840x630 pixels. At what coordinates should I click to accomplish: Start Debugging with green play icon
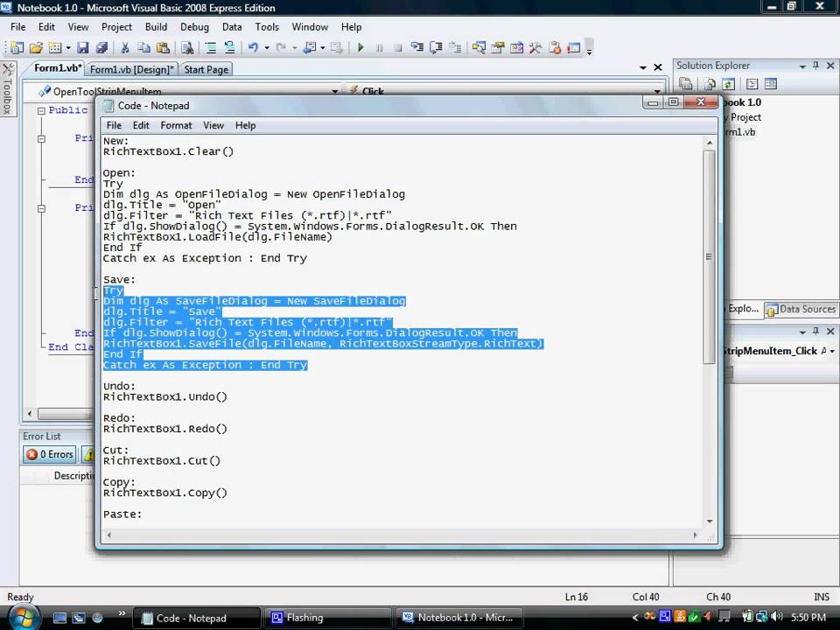point(360,47)
